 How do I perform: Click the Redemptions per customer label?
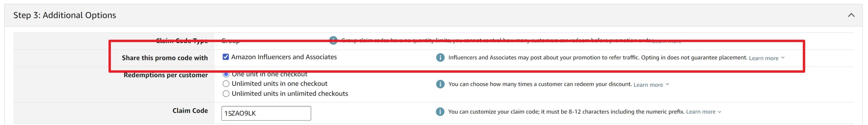(x=166, y=75)
